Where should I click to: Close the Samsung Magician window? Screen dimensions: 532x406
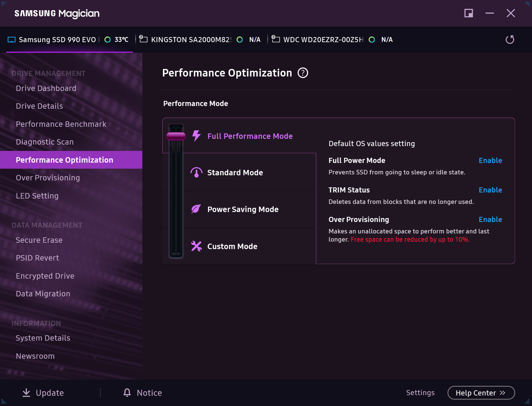(511, 13)
